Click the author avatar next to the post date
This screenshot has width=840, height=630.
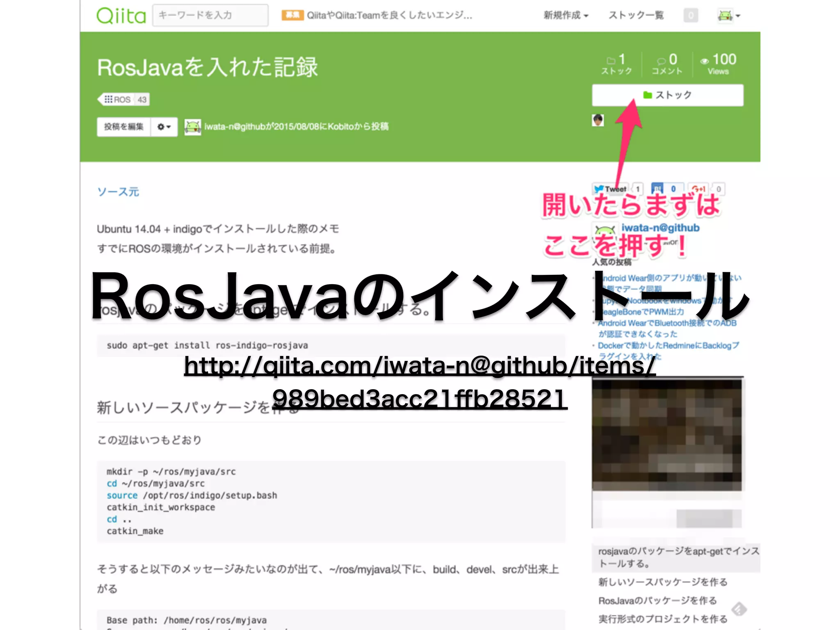pos(192,127)
